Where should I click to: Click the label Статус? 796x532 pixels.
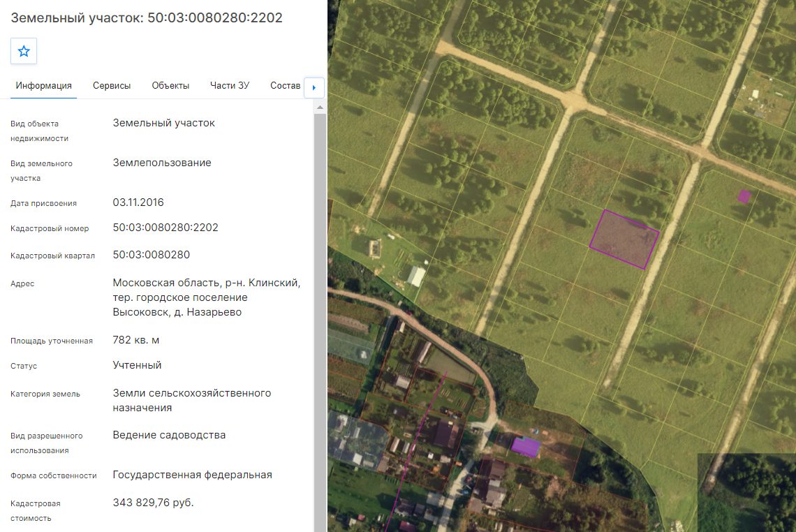point(24,366)
